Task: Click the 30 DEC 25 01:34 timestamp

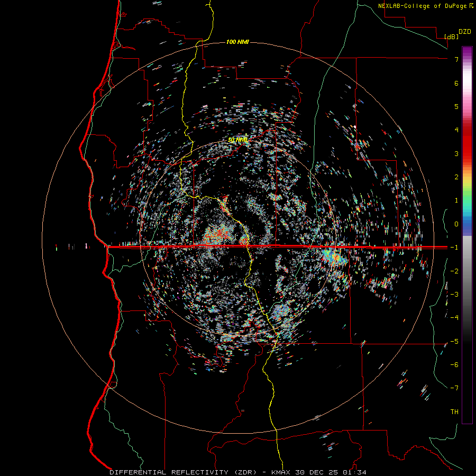Action: [x=331, y=472]
